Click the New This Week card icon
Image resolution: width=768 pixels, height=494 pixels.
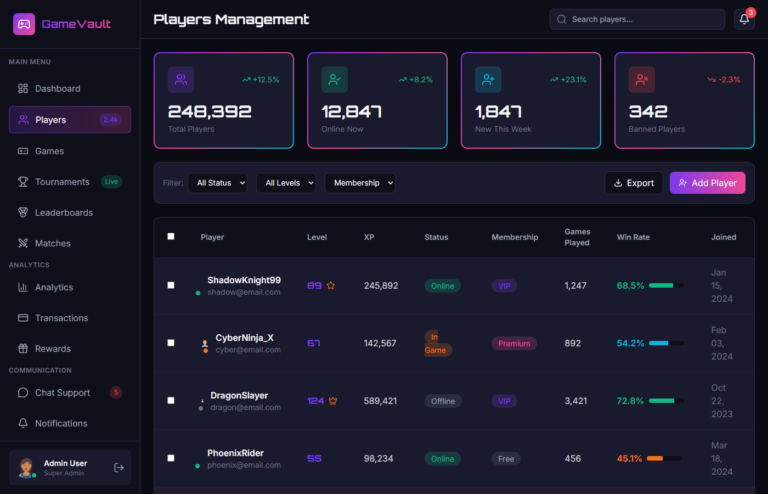tap(488, 79)
